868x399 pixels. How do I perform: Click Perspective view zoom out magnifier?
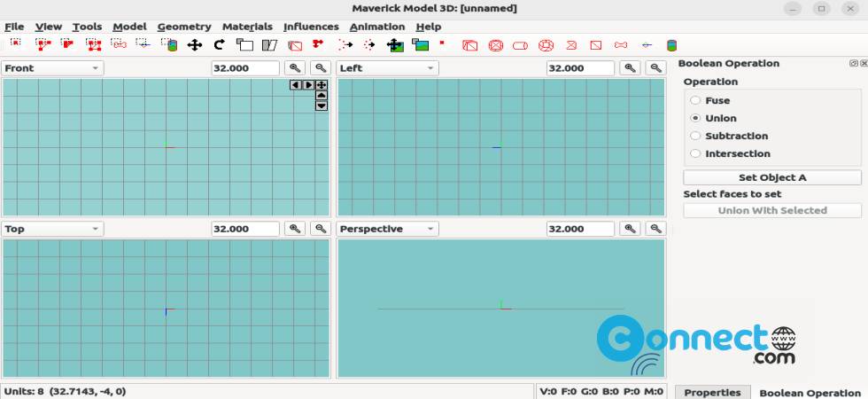coord(655,229)
